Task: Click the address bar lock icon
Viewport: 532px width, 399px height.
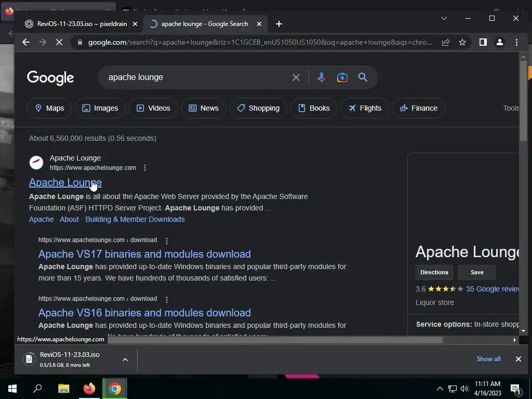Action: click(80, 43)
